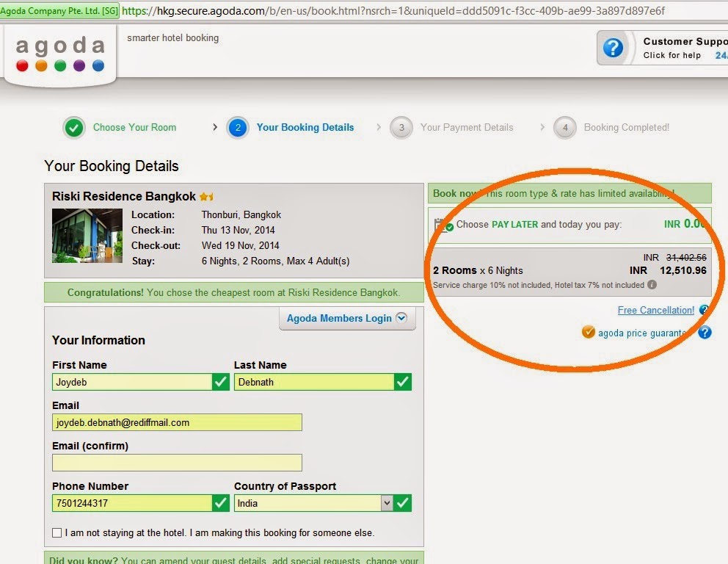Screen dimensions: 728x564
Task: Click the browser URL address
Action: coord(393,11)
